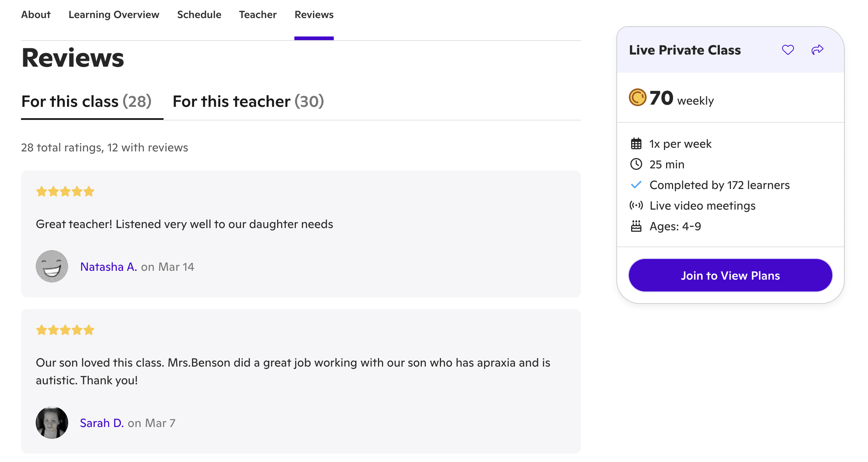Click a star in Sarah D.'s rating row
This screenshot has width=868, height=462.
click(65, 330)
